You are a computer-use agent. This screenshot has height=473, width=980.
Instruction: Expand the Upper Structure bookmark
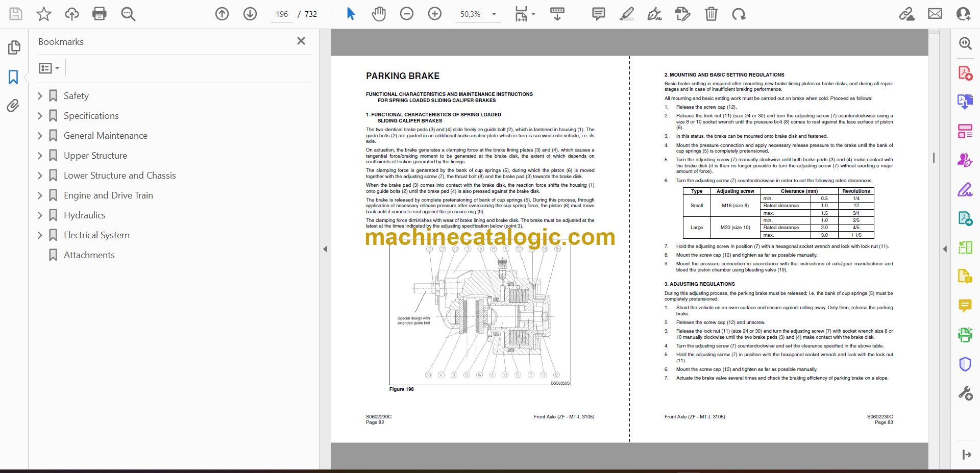tap(40, 156)
